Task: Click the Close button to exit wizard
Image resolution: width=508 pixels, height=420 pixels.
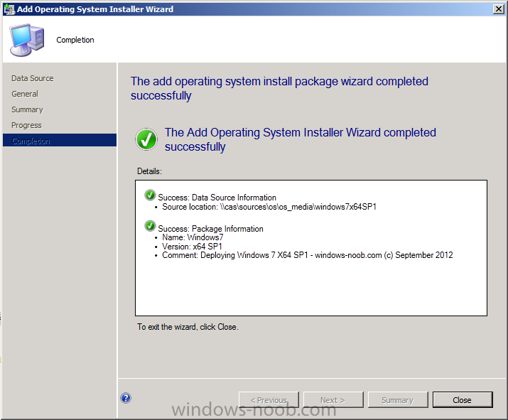Action: point(463,400)
